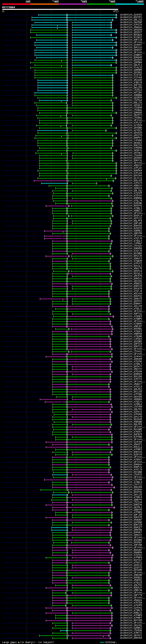146x644 pixels.
Task: Click on UniRef100_P14133 label
Action: pos(131,67)
